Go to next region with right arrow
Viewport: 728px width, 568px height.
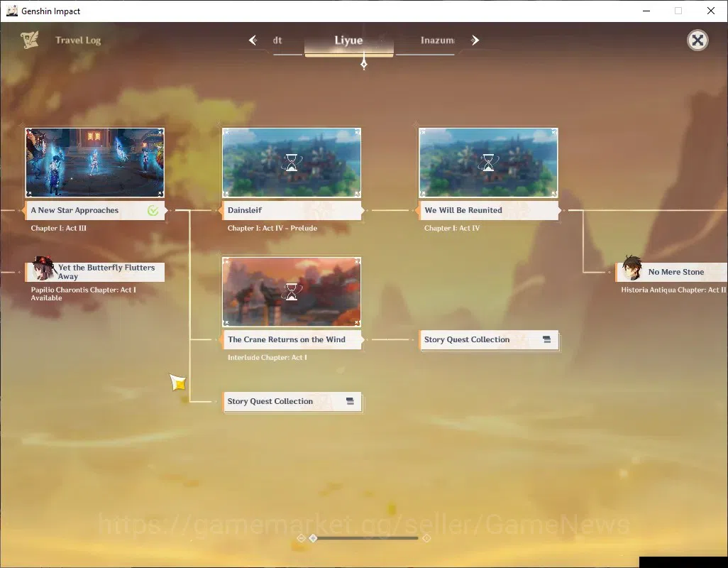475,40
